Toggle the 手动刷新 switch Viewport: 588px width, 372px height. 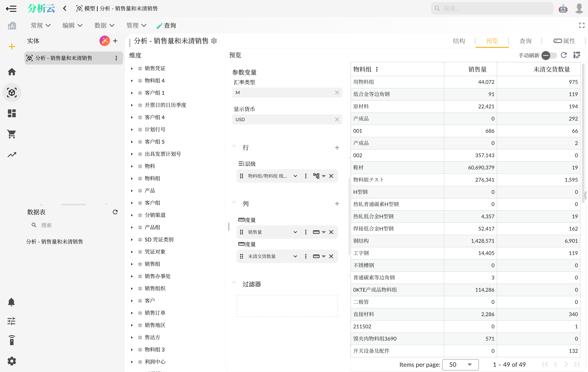pyautogui.click(x=549, y=55)
